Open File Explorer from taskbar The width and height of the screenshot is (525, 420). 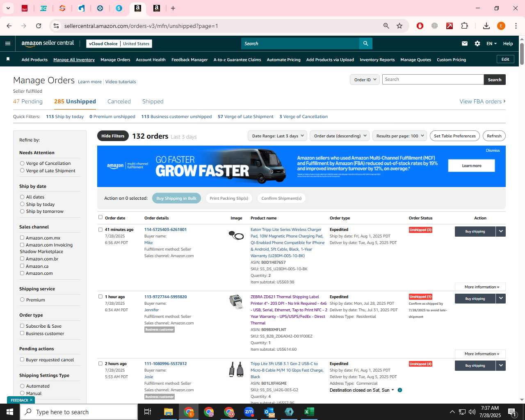169,412
